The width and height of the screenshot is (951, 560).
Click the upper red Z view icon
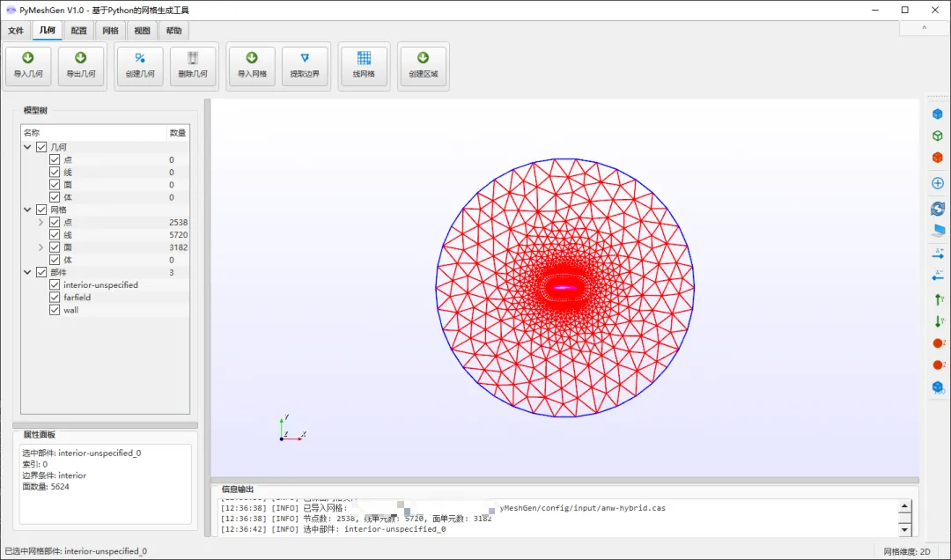[938, 343]
